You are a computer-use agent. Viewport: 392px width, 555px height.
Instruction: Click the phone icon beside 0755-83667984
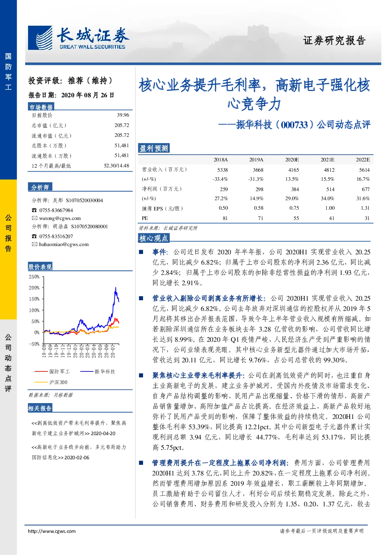pos(34,210)
